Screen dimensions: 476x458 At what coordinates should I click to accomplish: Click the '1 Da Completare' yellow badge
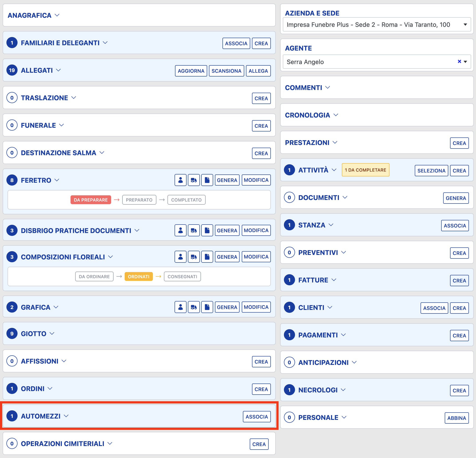click(365, 170)
